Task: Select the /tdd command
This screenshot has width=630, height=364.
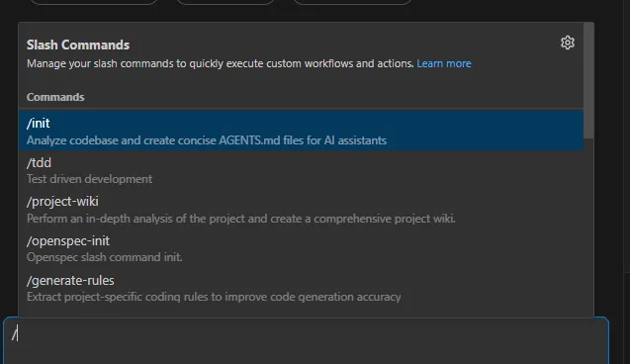Action: click(301, 170)
